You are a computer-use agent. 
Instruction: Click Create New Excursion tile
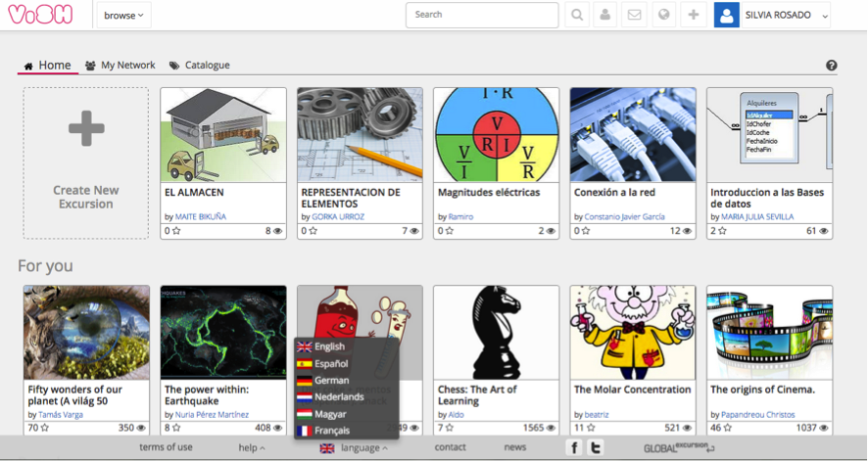(86, 163)
